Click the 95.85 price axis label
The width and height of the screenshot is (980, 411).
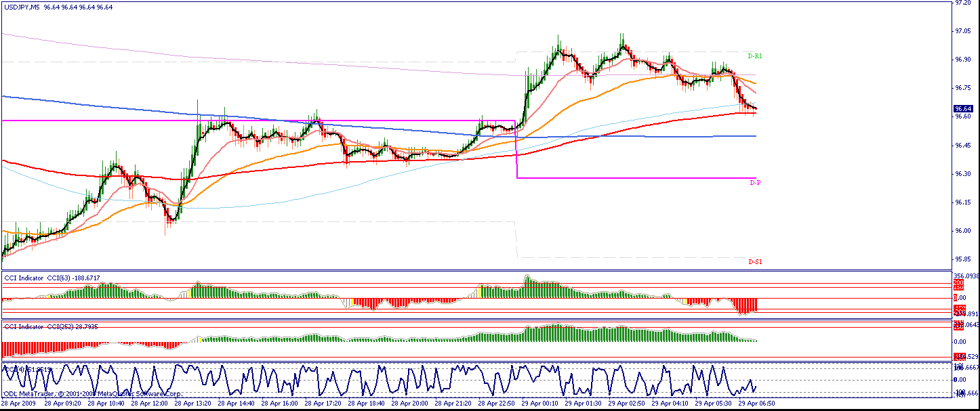click(x=962, y=259)
